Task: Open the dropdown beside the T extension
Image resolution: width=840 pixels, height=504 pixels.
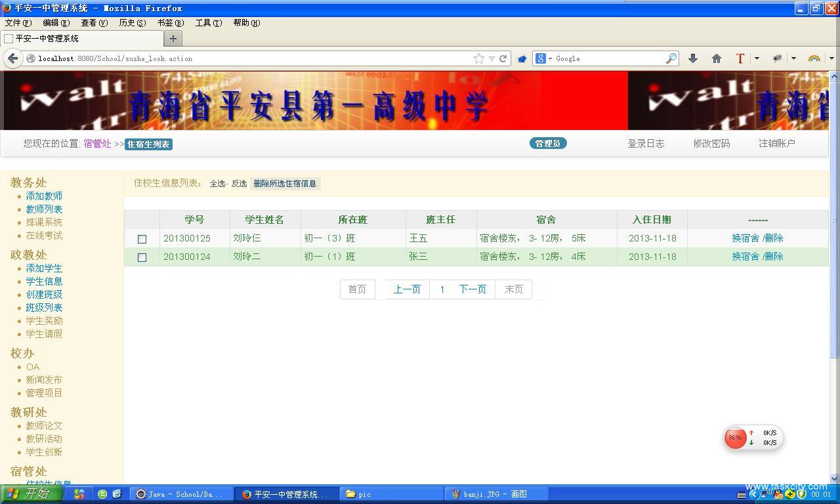Action: tap(757, 58)
